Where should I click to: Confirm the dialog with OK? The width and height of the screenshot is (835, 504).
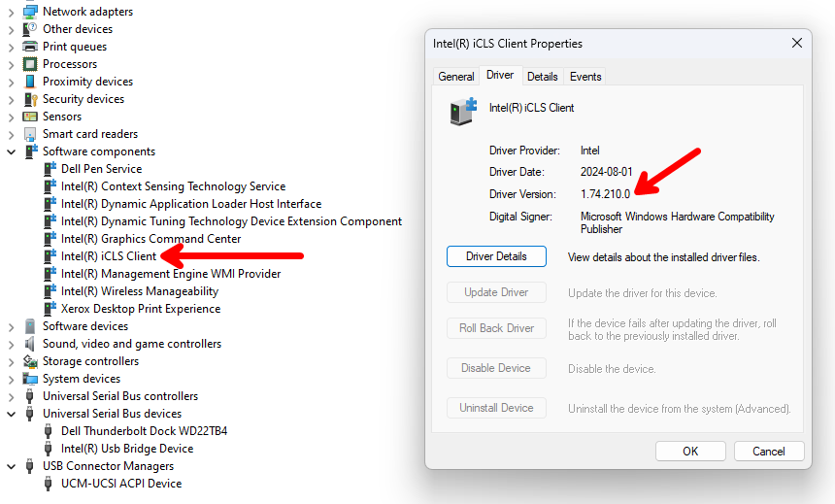pyautogui.click(x=690, y=452)
